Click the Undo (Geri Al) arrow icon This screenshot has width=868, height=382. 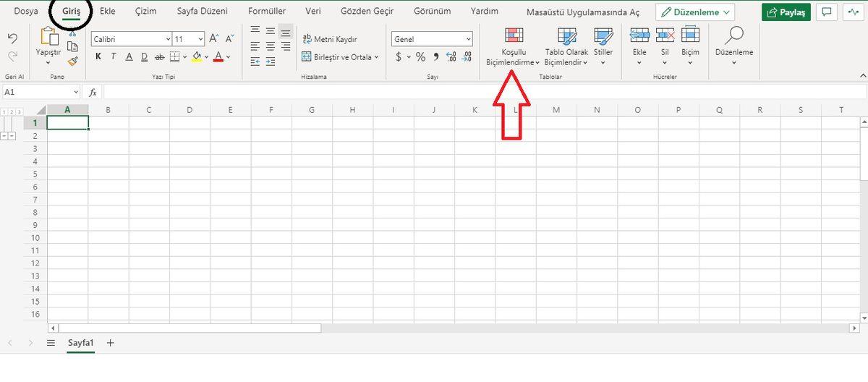[x=12, y=38]
